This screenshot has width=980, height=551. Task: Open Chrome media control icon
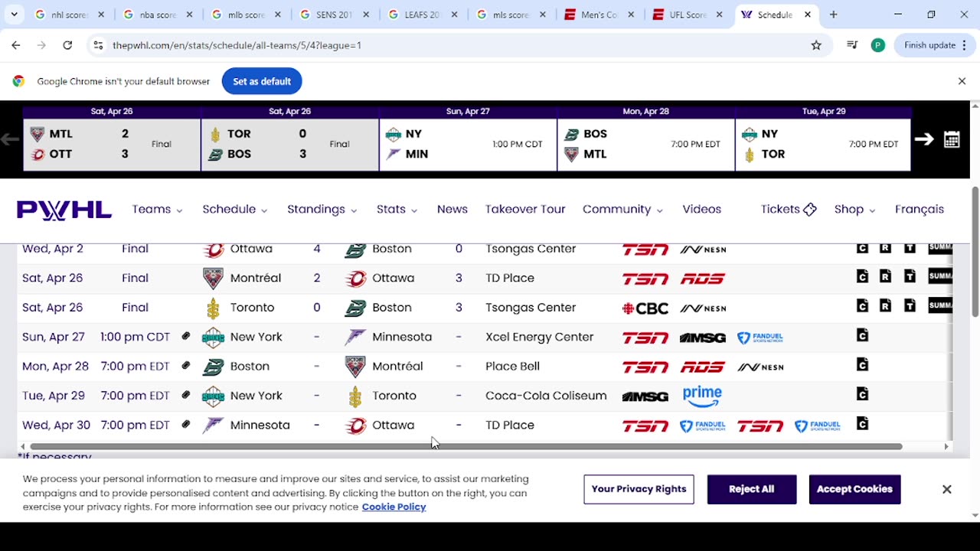click(851, 45)
